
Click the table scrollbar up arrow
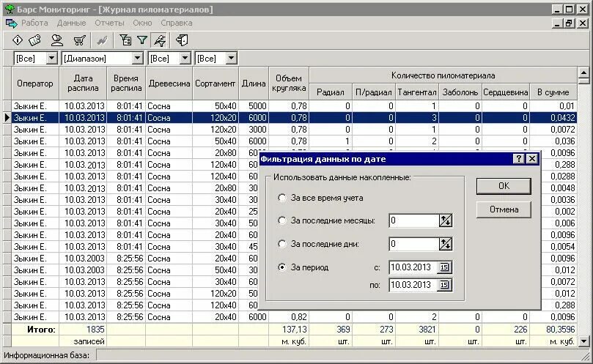583,72
